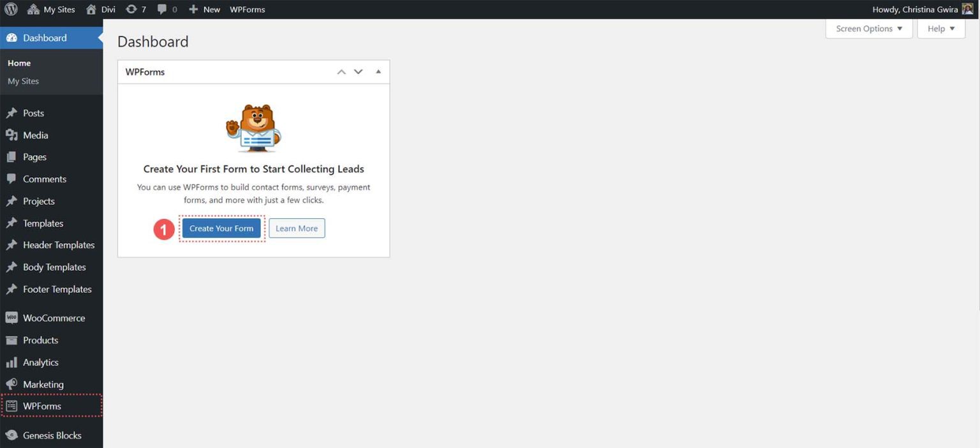The width and height of the screenshot is (980, 448).
Task: Open Genesis Blocks from the sidebar
Action: [11, 435]
